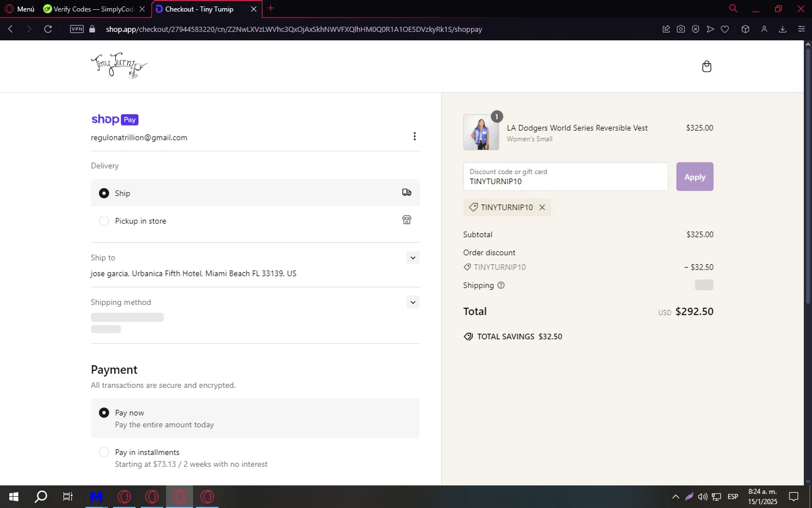Open the Windows taskbar search
Screen dimensions: 812x508
41,497
